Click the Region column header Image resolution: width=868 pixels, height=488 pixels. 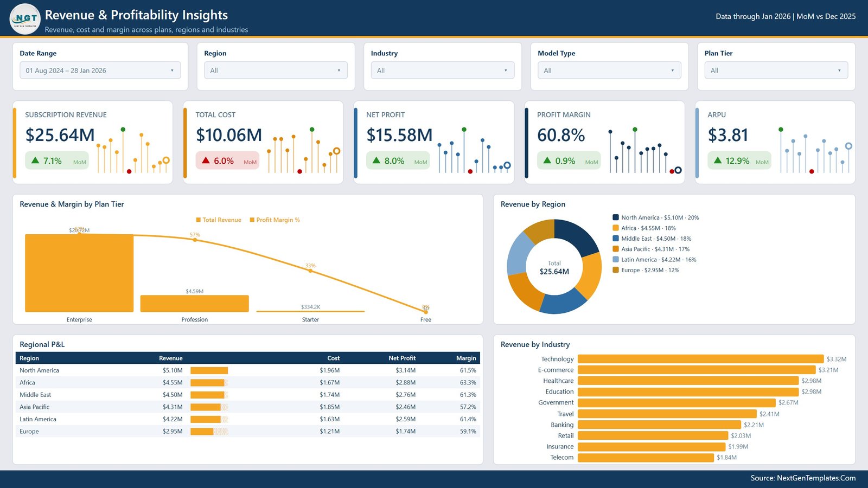(29, 358)
